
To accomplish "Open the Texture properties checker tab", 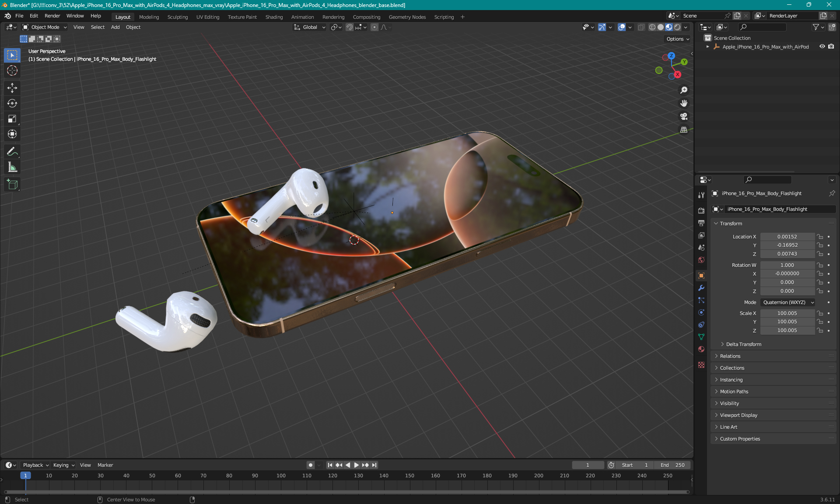I will (x=701, y=365).
